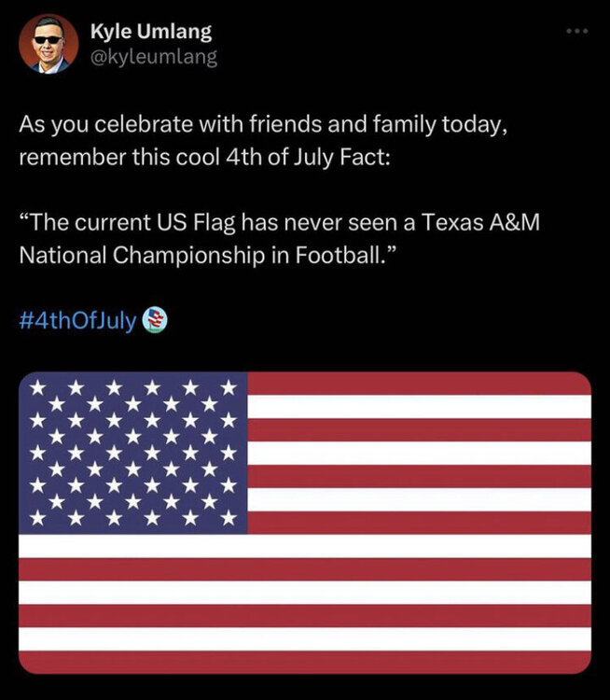This screenshot has height=700, width=610.
Task: Open the US flag image attachment
Action: [305, 522]
